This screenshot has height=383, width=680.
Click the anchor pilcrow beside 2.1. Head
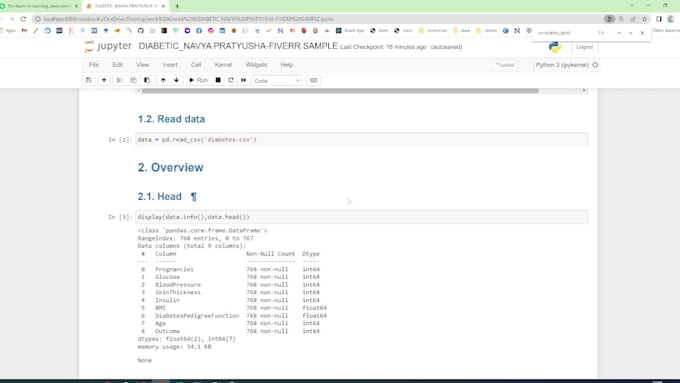[193, 197]
